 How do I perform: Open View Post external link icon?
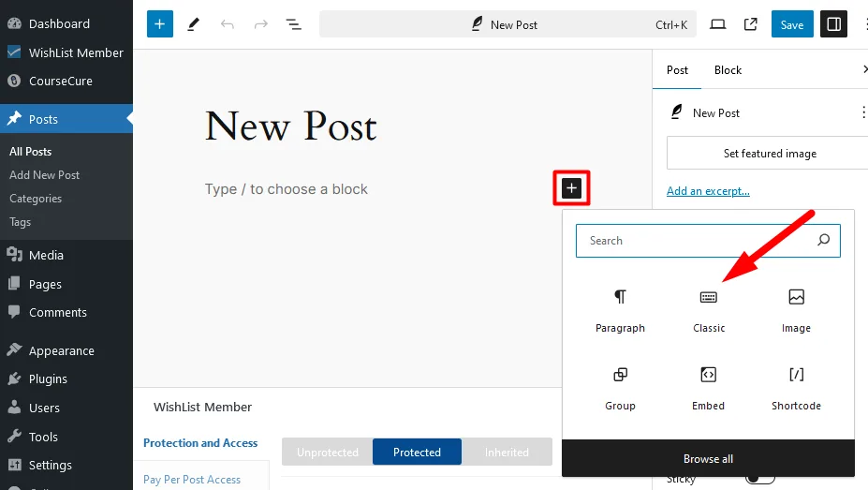tap(751, 24)
